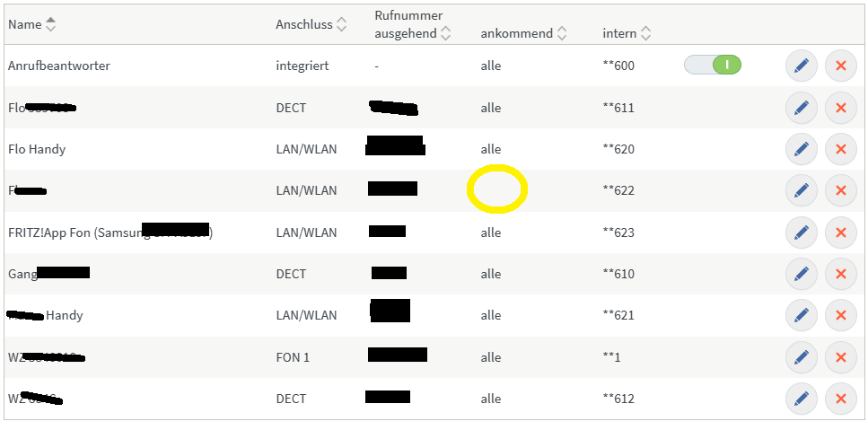The width and height of the screenshot is (868, 430).
Task: Delete the Anrufbeantworter entry with red X
Action: tap(841, 66)
